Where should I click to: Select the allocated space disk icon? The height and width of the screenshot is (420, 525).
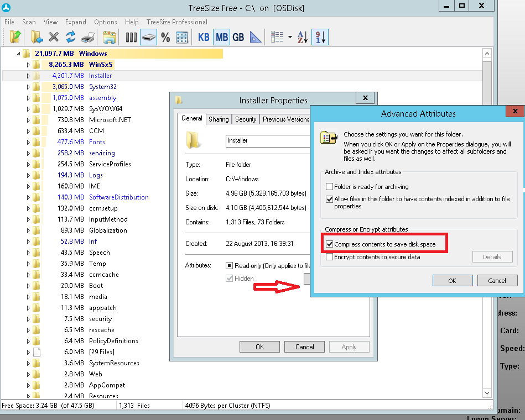[x=148, y=37]
